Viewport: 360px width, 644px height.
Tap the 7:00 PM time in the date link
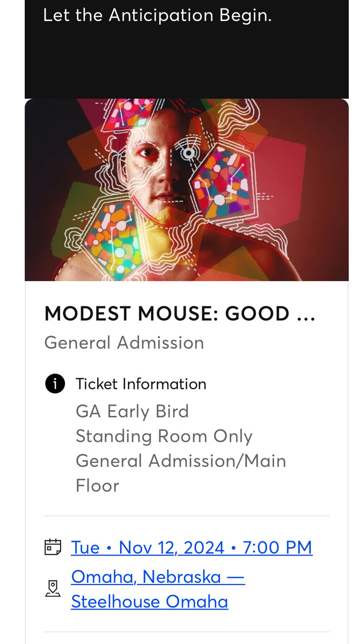coord(277,547)
